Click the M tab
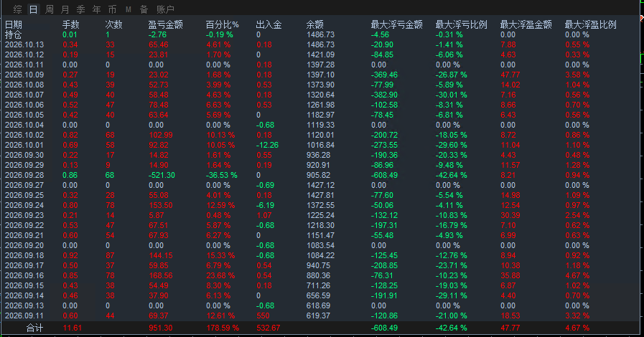644x337 pixels. [128, 9]
